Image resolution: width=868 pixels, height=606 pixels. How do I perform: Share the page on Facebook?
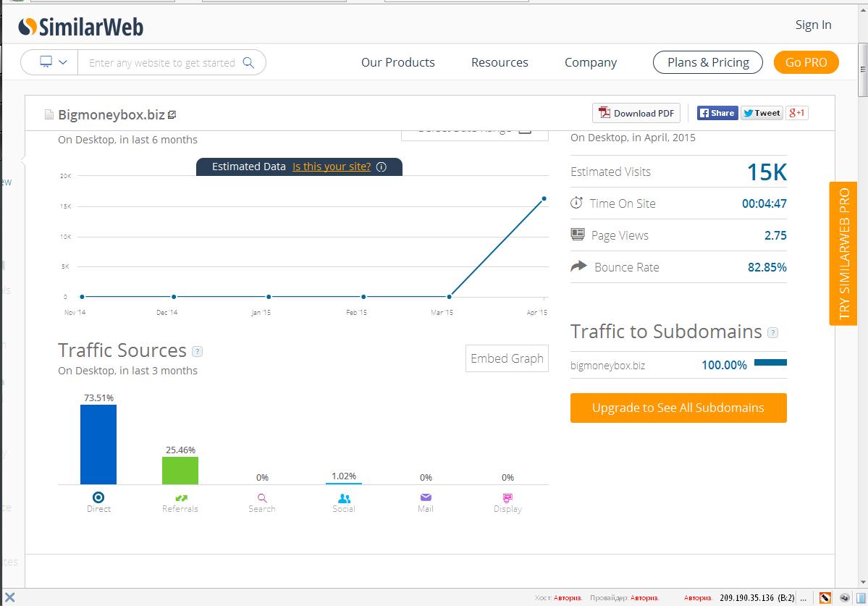[717, 113]
